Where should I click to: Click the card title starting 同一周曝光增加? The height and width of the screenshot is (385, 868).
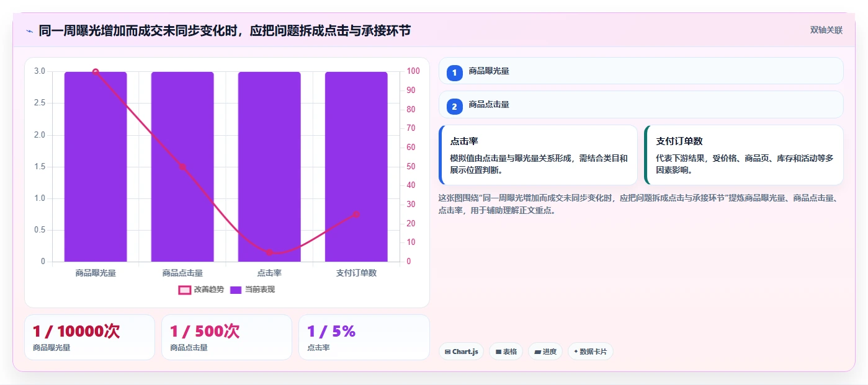pos(225,30)
